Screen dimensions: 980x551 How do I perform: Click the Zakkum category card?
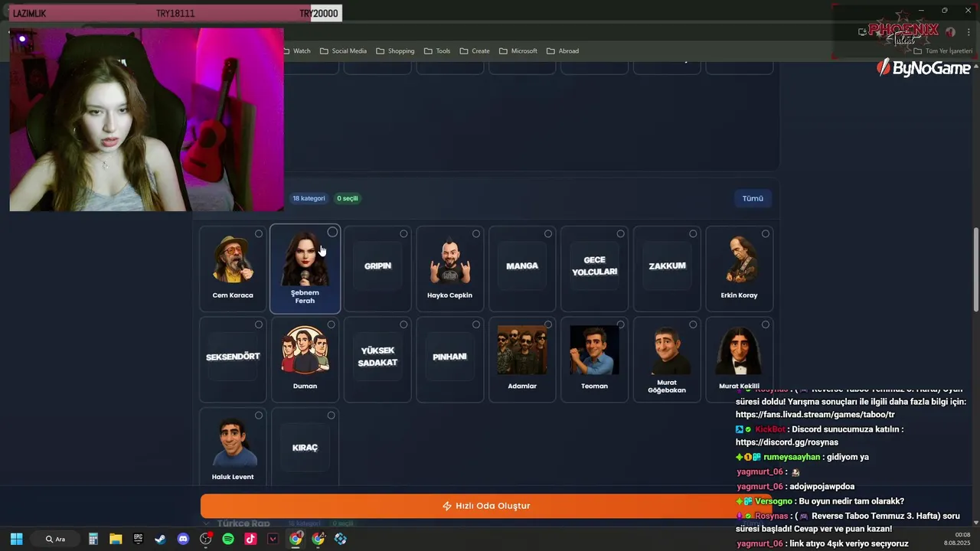coord(667,269)
